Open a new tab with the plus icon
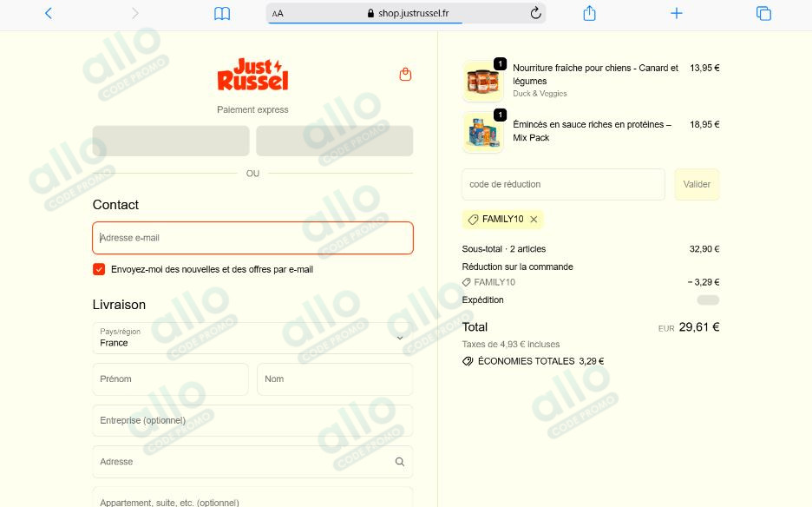The image size is (812, 507). click(x=676, y=13)
